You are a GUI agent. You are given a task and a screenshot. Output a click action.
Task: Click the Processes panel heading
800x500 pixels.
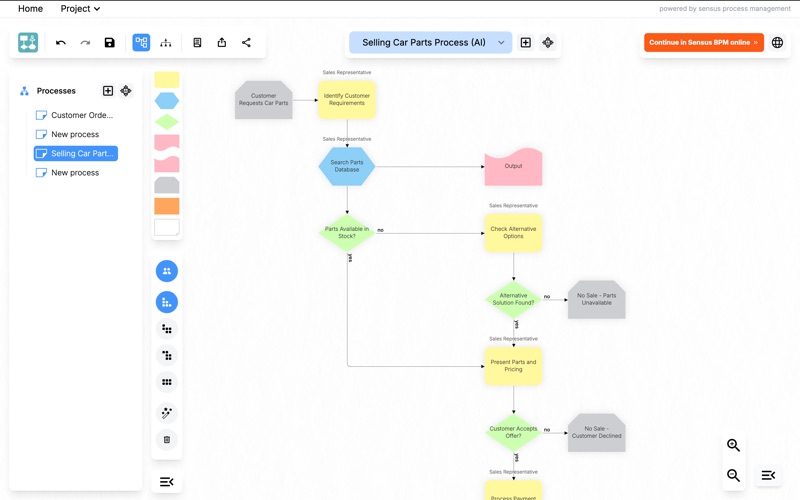(x=56, y=91)
